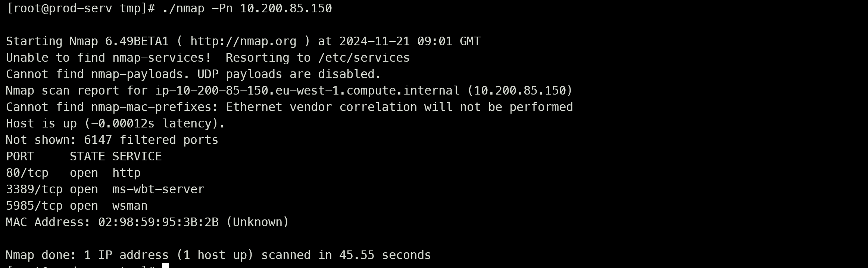Click the 3389/tcp port entry
The image size is (868, 268).
click(x=34, y=189)
